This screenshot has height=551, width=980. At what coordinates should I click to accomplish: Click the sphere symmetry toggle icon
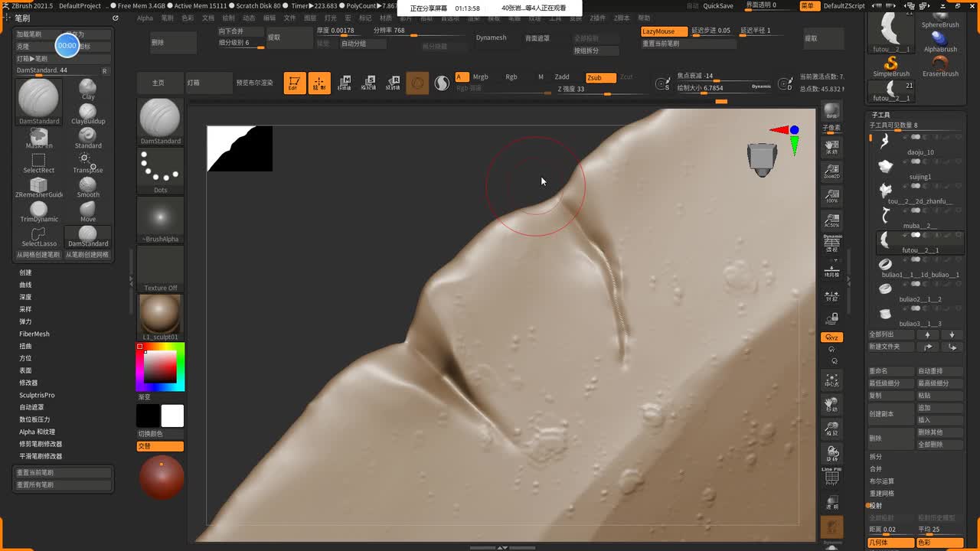[x=442, y=83]
